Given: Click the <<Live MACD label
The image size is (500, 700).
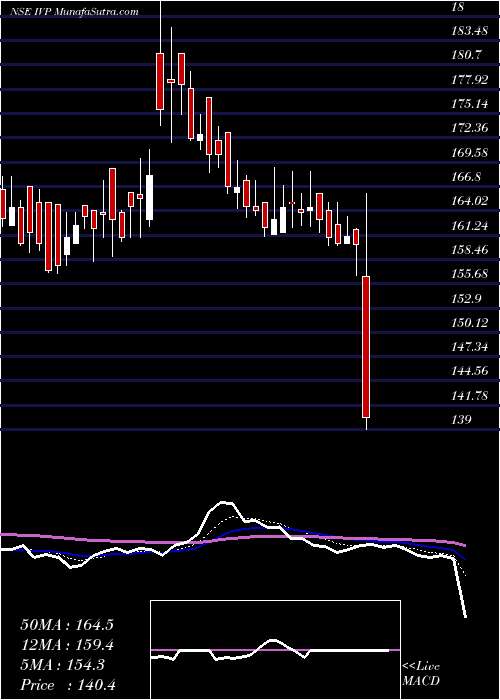Looking at the screenshot, I should (x=421, y=674).
